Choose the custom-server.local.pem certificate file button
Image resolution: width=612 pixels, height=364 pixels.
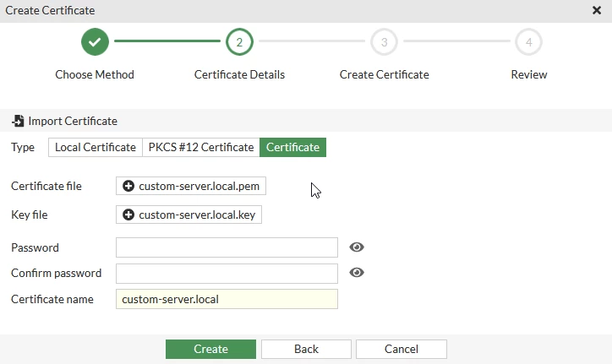(191, 186)
